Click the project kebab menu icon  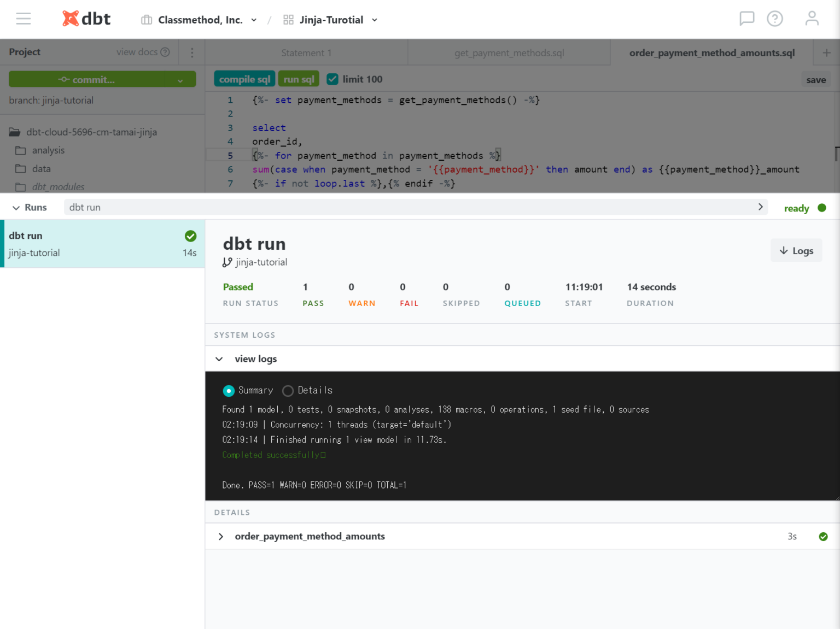(192, 52)
